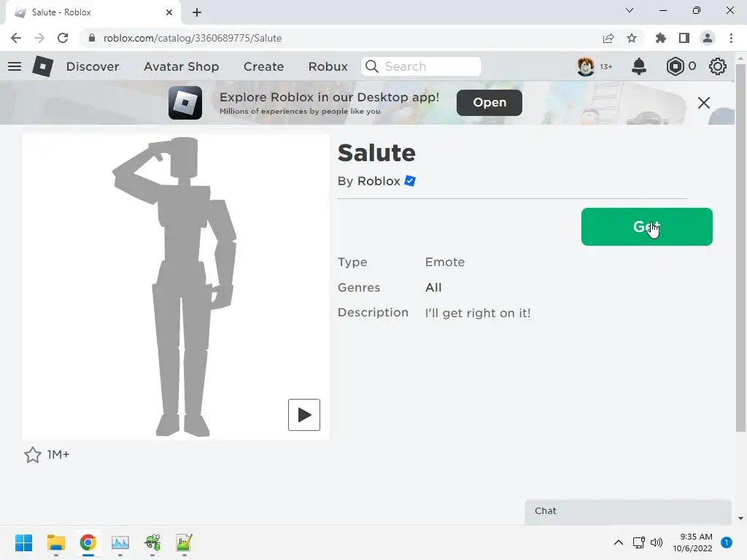Viewport: 747px width, 560px height.
Task: Show hidden system tray icons
Action: pyautogui.click(x=619, y=542)
